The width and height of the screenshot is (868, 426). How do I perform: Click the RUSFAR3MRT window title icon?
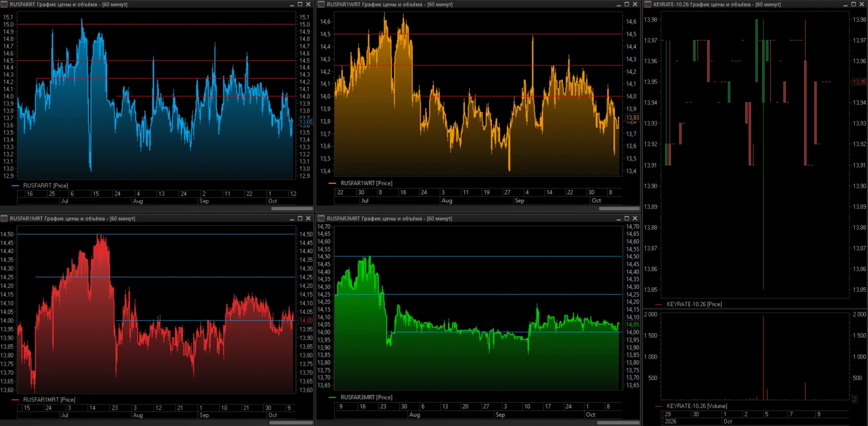pos(321,218)
